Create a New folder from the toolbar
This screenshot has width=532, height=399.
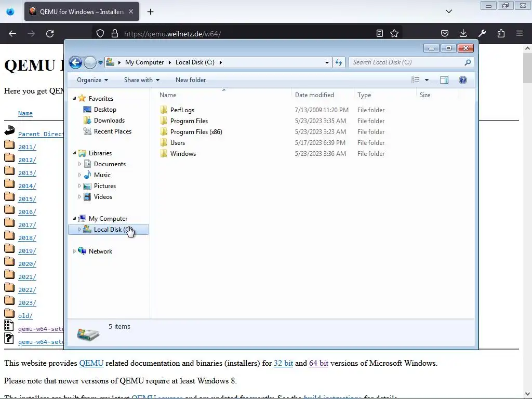(190, 80)
